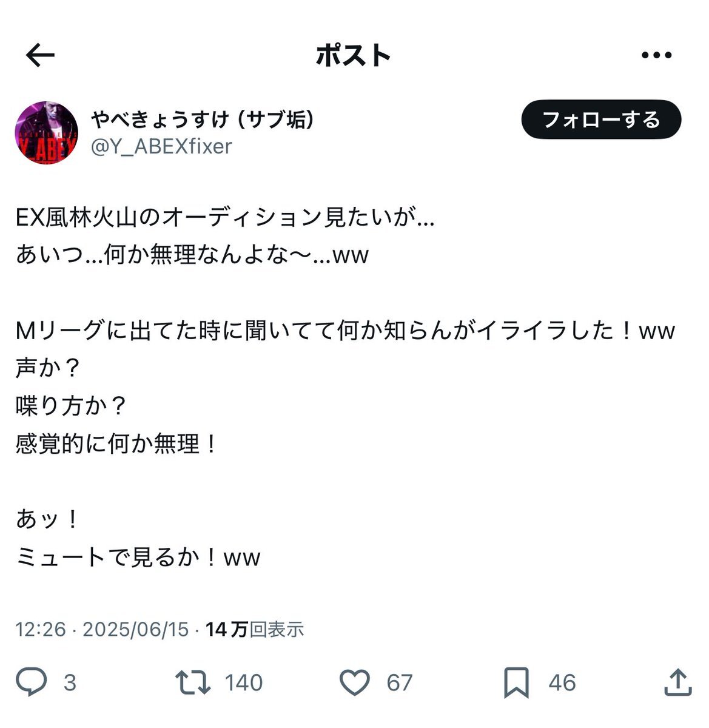Bookmark this post with the bookmark icon
This screenshot has height=728, width=709.
coord(517,682)
